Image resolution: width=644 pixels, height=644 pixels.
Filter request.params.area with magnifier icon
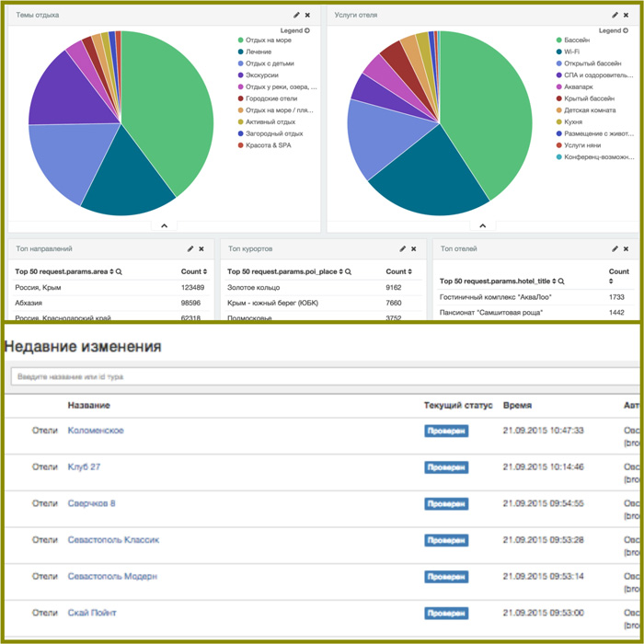tap(119, 271)
